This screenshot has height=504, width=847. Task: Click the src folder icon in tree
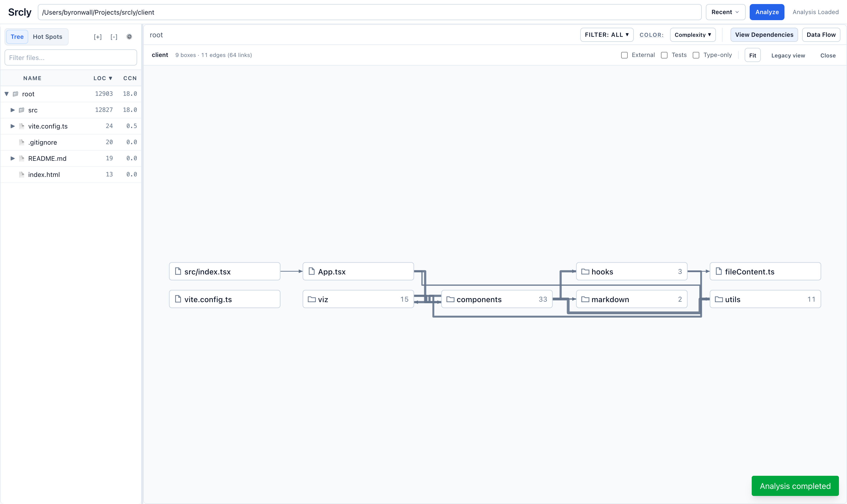[x=22, y=110]
